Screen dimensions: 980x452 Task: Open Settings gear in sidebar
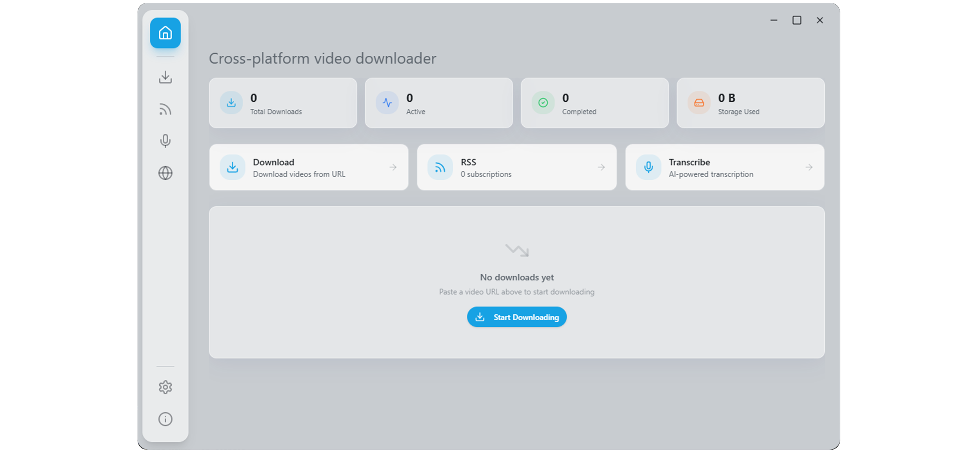click(x=165, y=387)
